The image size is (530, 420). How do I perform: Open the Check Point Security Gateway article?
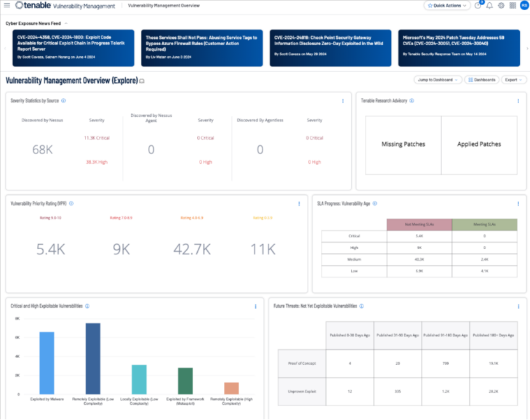(330, 48)
